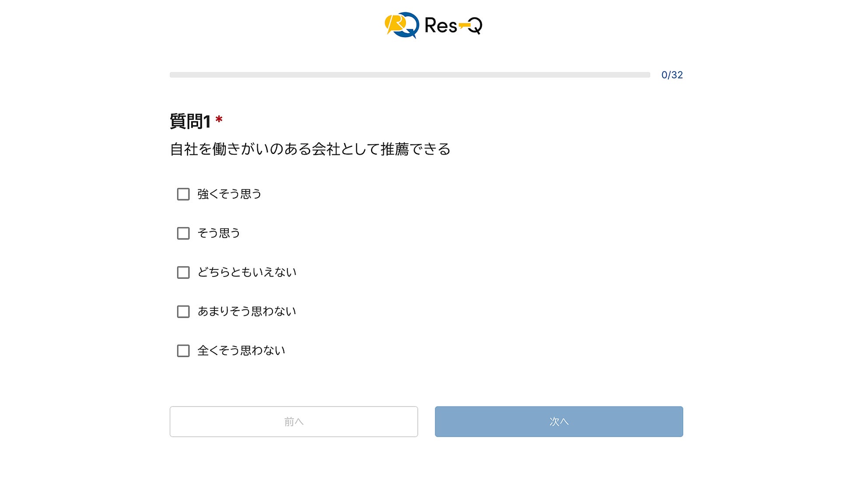Click the あまりそう思わない label text

[247, 311]
